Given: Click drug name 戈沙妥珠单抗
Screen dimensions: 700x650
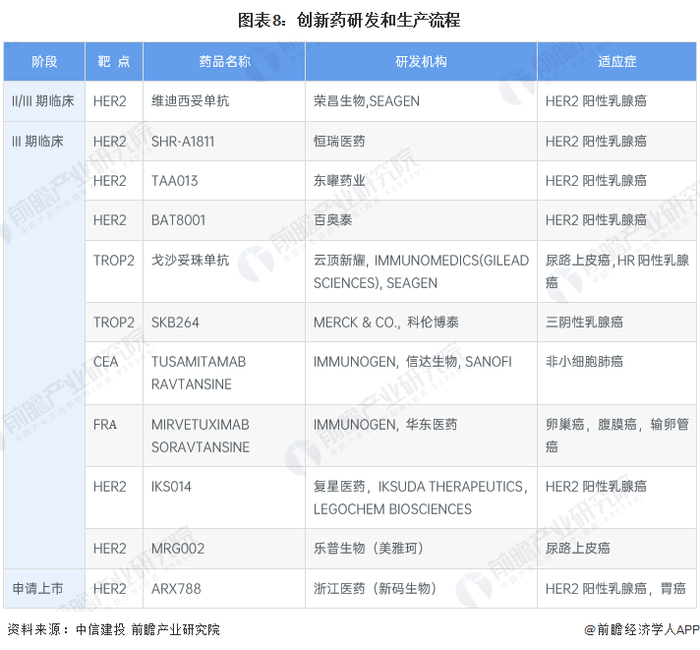Looking at the screenshot, I should click(x=190, y=260).
